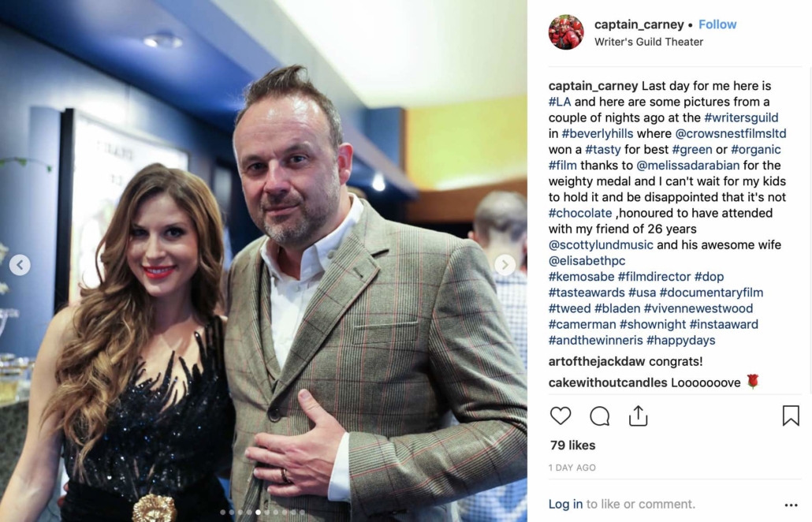
Task: Save post with the bookmark icon
Action: [790, 416]
